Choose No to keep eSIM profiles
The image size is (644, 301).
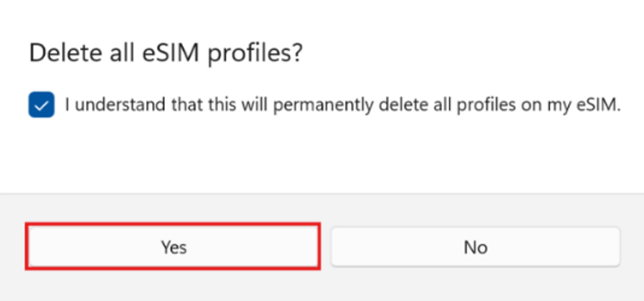click(x=476, y=247)
